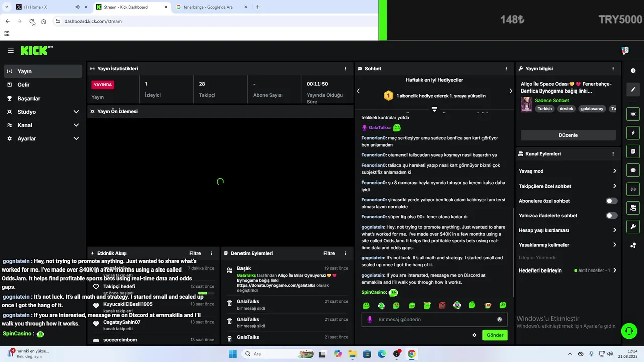Pick the red angry emote in the chat row
Viewport: 644px width, 362px height.
coord(442,305)
